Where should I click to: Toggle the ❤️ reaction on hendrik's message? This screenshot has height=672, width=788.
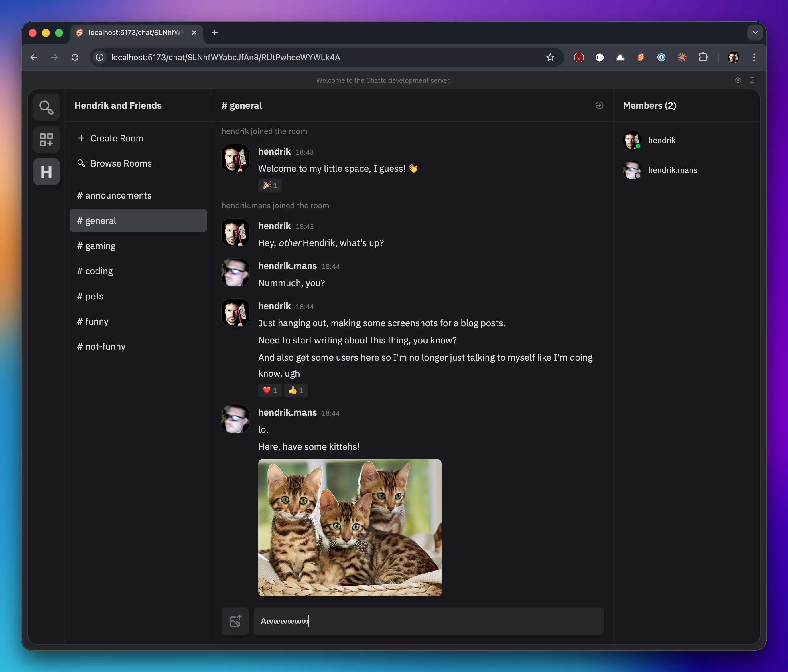[270, 390]
